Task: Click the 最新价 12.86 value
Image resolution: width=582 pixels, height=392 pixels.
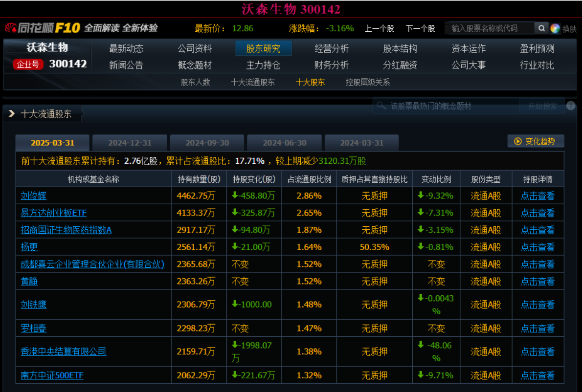Action: 243,28
